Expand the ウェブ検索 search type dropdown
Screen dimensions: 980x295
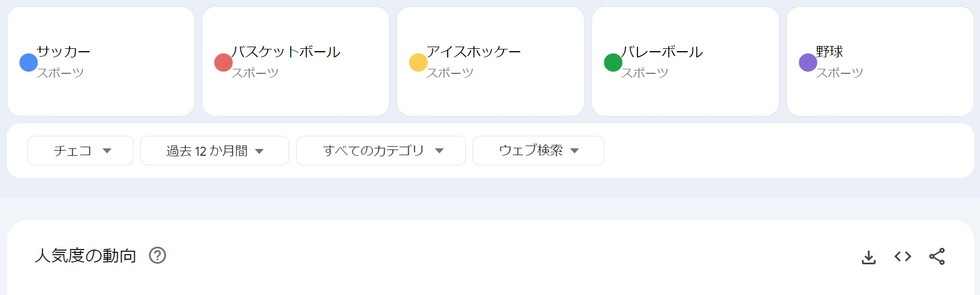click(x=538, y=151)
